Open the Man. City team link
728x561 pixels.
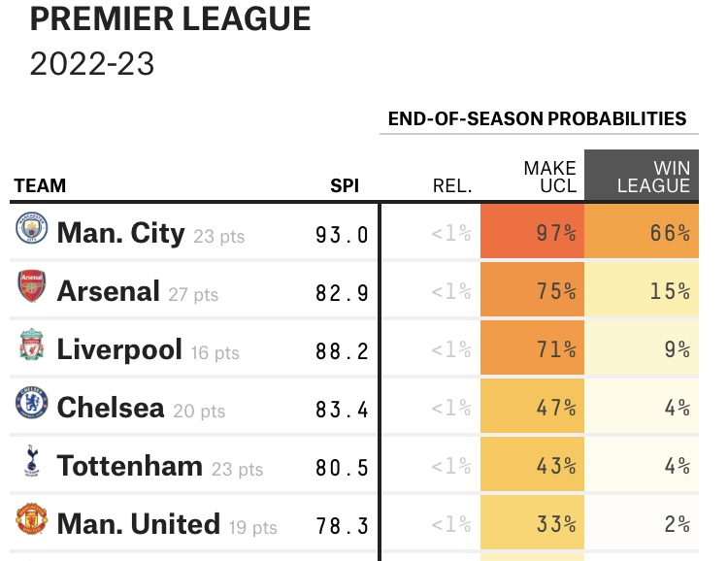click(x=120, y=233)
